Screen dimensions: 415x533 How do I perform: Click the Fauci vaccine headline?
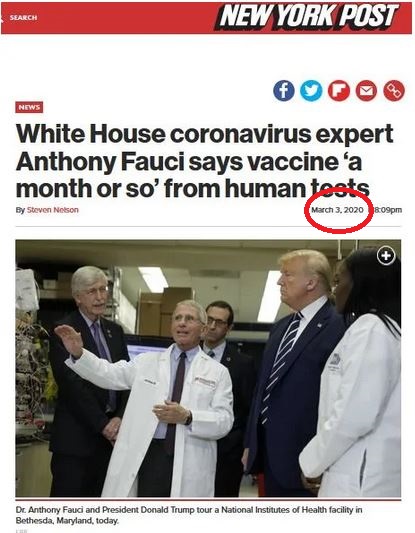point(204,161)
